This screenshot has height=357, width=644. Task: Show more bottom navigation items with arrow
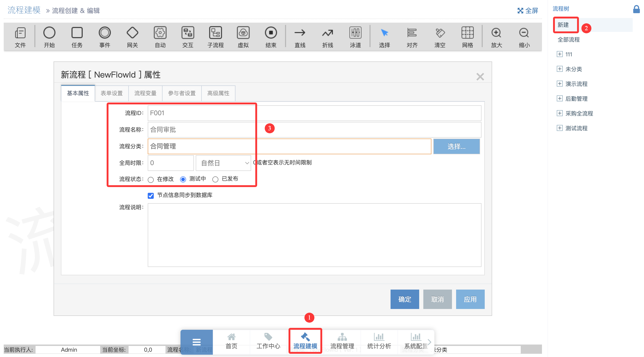pos(430,342)
